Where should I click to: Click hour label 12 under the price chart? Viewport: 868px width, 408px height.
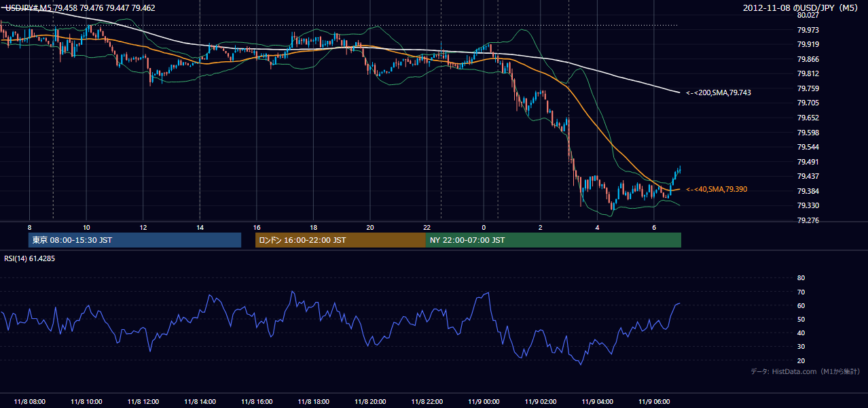143,227
